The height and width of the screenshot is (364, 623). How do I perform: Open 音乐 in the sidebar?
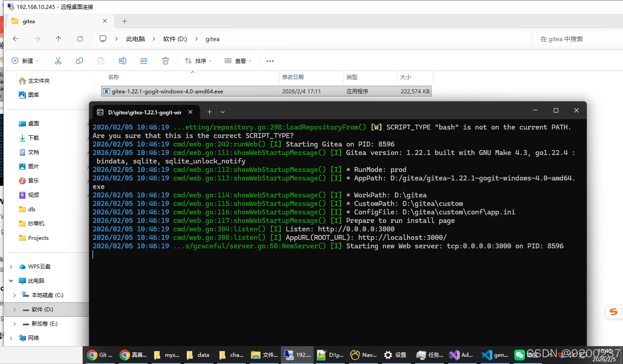pos(29,181)
